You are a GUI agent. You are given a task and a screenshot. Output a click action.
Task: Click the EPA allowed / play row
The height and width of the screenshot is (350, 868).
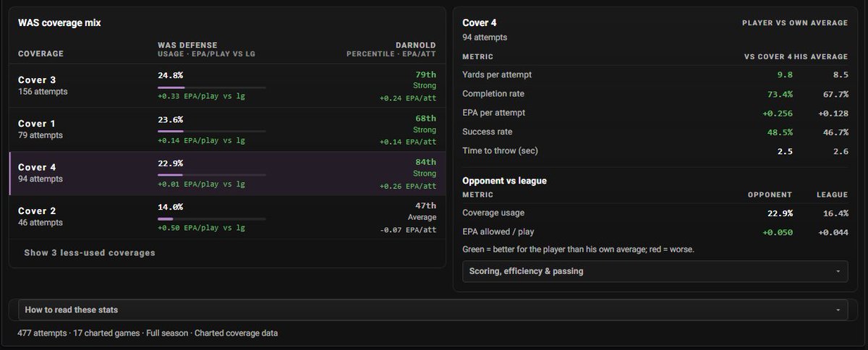655,232
